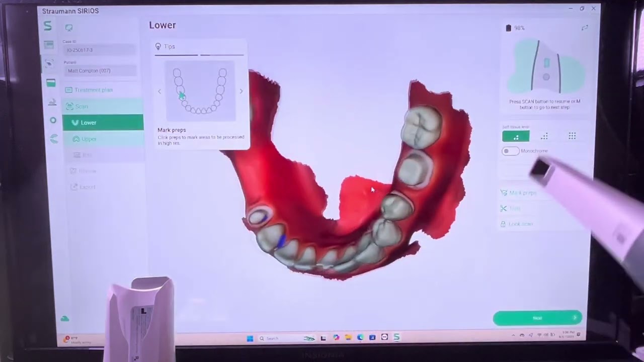Select highest soft tissue level option
This screenshot has width=644, height=362.
coord(572,136)
